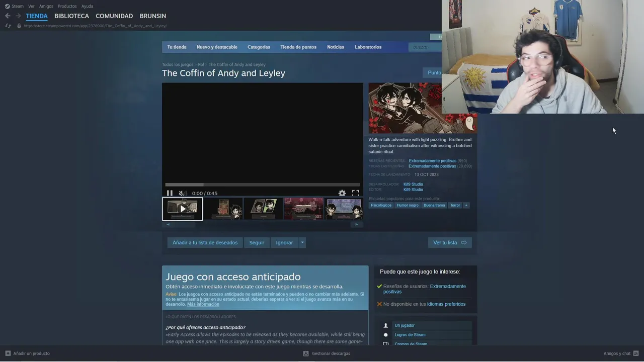
Task: Pause the game trailer video
Action: click(170, 193)
